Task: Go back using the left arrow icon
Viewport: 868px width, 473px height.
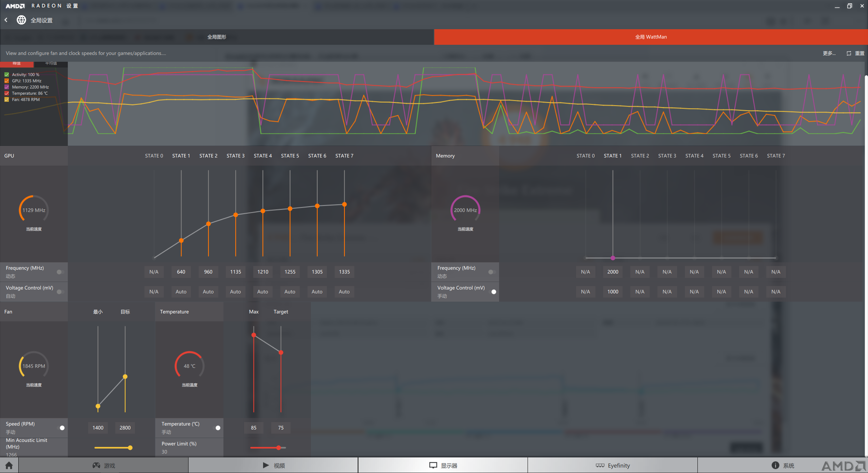Action: click(x=6, y=20)
